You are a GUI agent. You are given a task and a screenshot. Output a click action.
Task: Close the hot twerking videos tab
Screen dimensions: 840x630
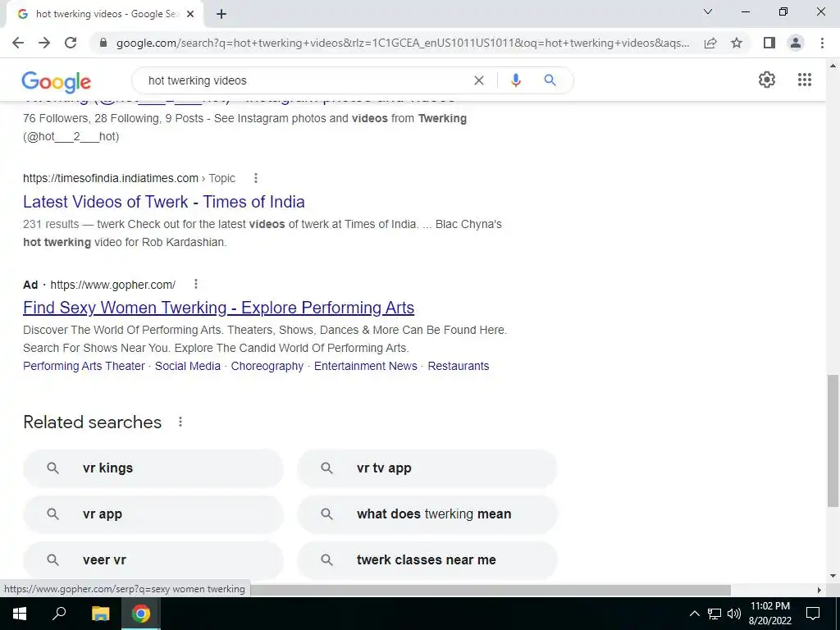click(x=190, y=15)
